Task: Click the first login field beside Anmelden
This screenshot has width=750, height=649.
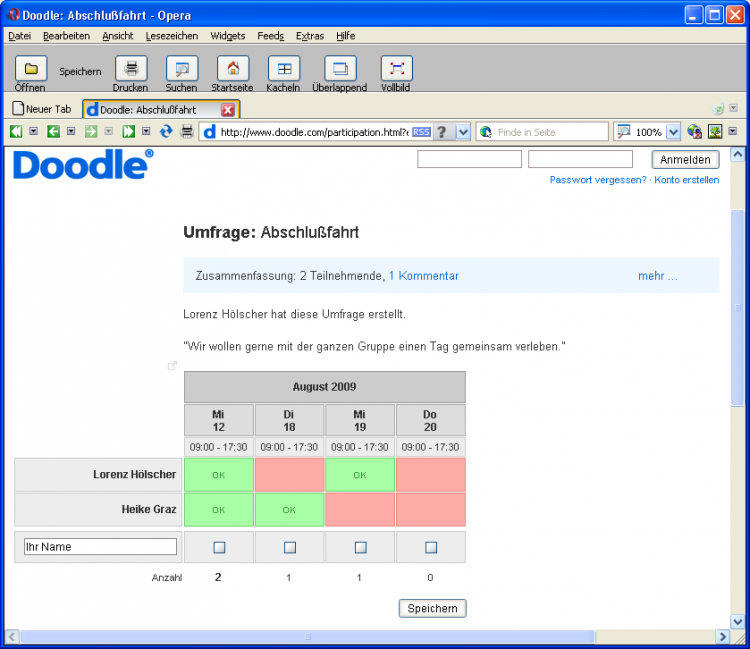Action: 469,159
